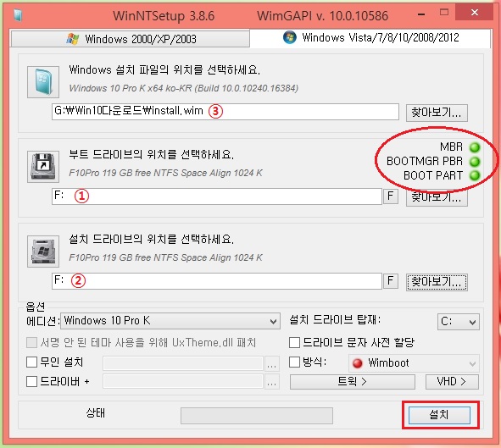Image resolution: width=501 pixels, height=448 pixels.
Task: Open the Wimboot method dropdown
Action: [x=414, y=363]
